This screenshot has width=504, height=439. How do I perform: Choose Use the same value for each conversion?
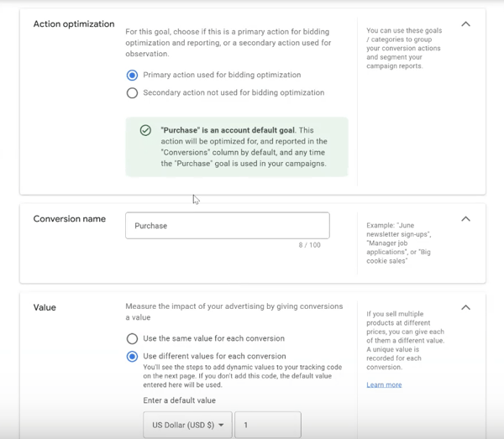(x=132, y=339)
